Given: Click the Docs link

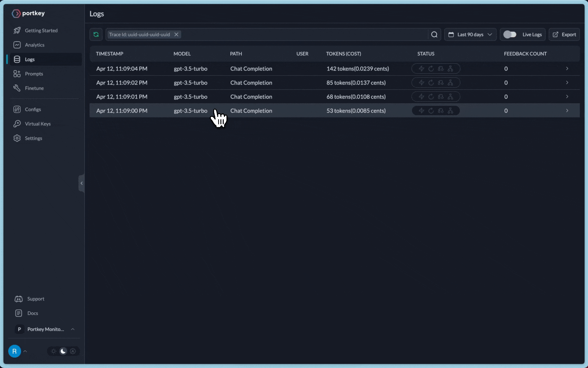Looking at the screenshot, I should pyautogui.click(x=32, y=313).
